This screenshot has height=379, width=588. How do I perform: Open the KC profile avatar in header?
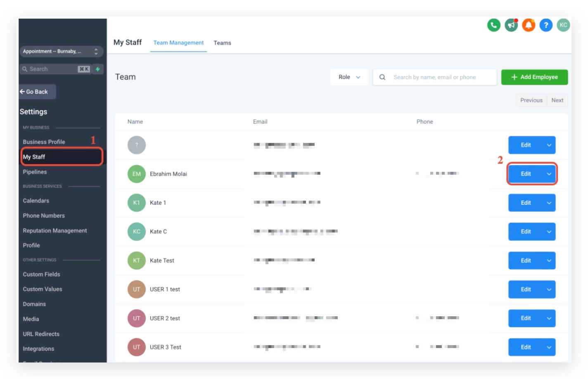pos(563,25)
